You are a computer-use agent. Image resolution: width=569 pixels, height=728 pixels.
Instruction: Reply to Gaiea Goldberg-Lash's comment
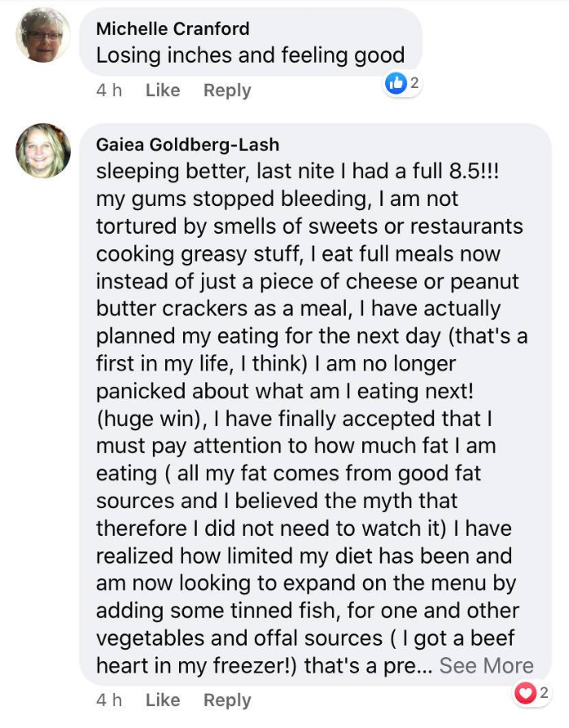(227, 699)
